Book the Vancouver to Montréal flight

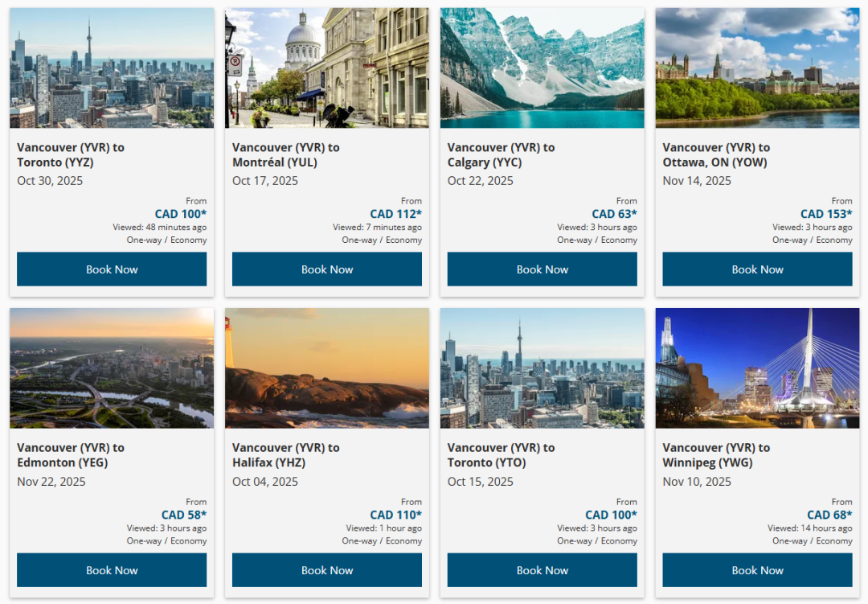(x=326, y=269)
